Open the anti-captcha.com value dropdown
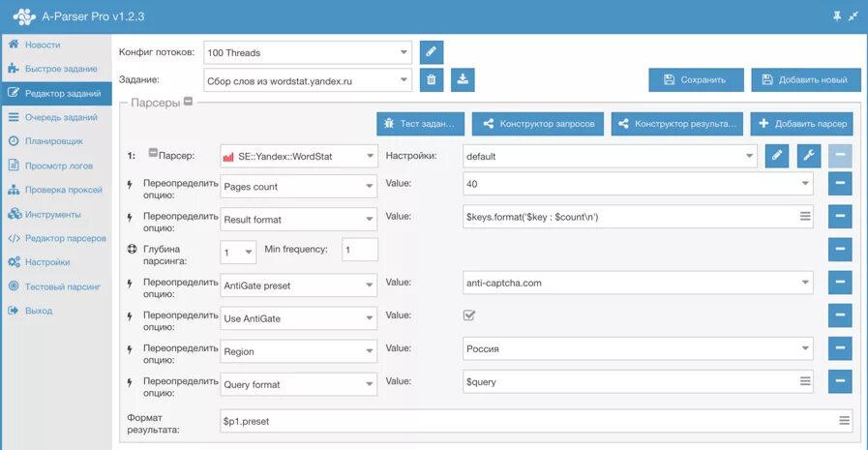 639,283
